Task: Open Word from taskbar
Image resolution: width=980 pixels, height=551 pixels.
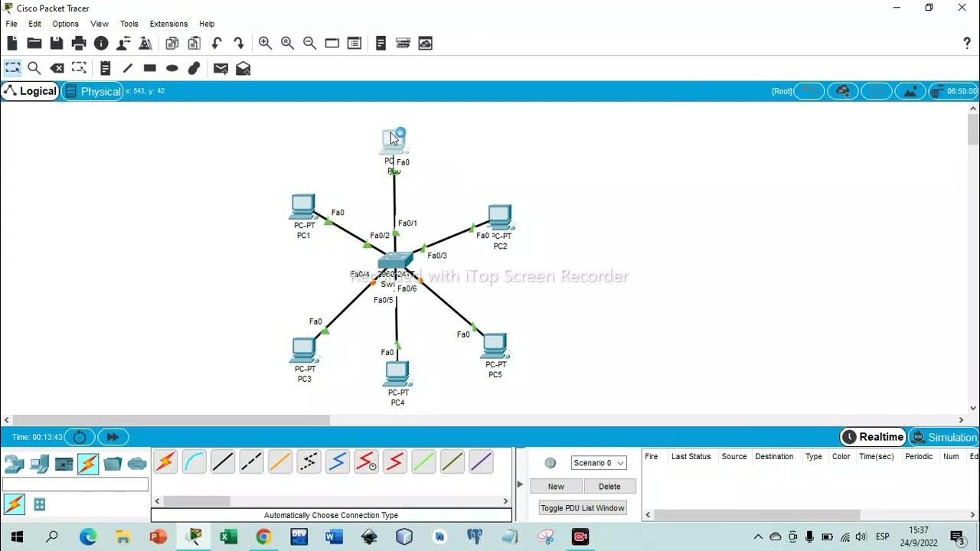Action: coord(334,537)
